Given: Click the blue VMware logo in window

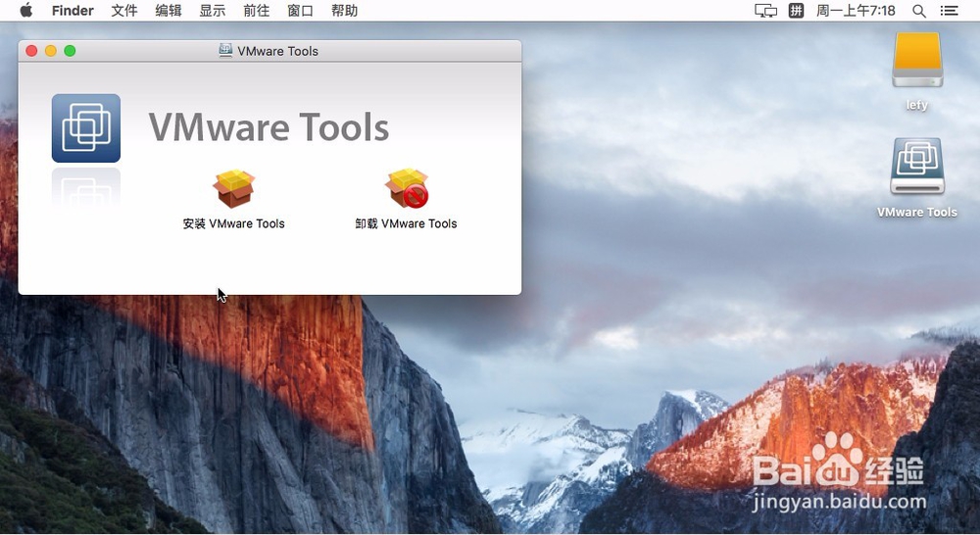Looking at the screenshot, I should coord(86,128).
